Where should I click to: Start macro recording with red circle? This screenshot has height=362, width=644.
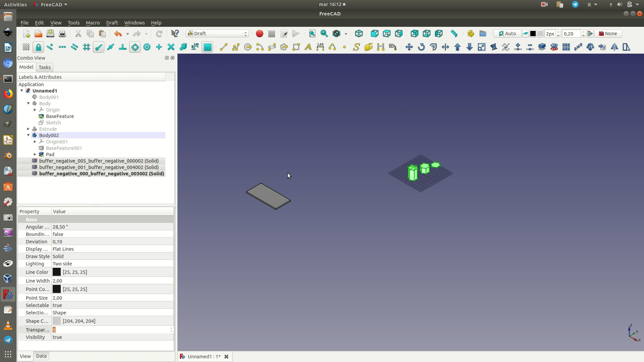(x=259, y=34)
